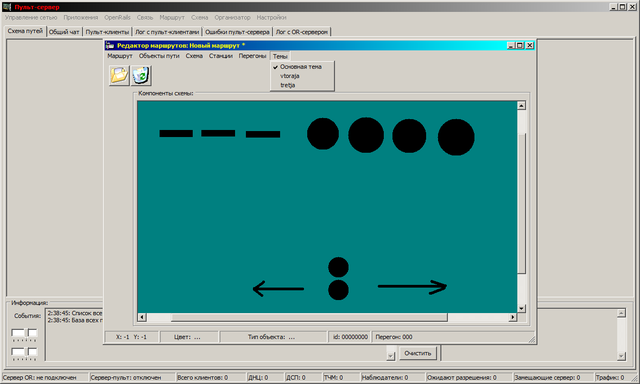Choose the tretja theme entry

click(287, 85)
